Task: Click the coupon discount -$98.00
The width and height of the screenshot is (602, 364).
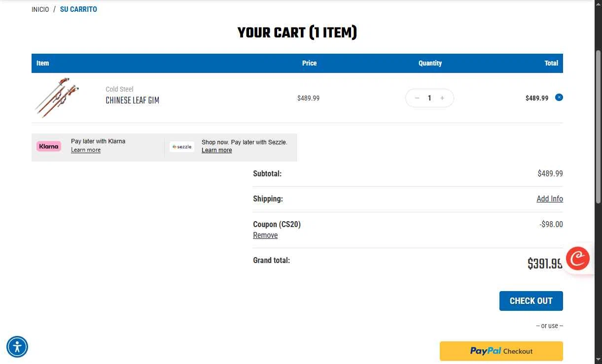Action: point(551,224)
